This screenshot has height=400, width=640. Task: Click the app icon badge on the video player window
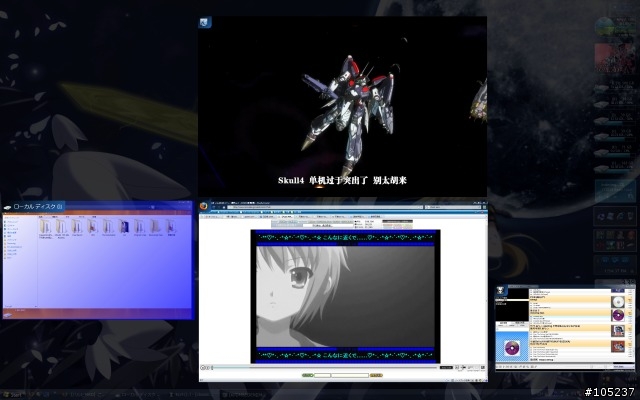click(205, 22)
